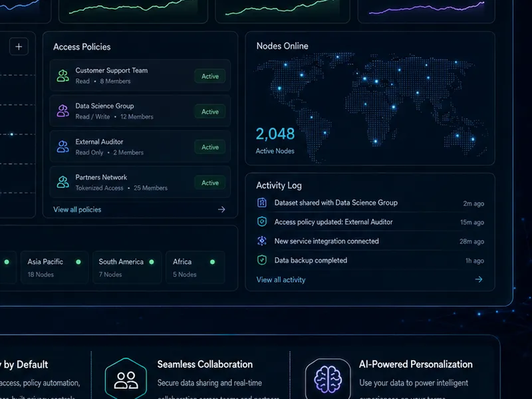532x399 pixels.
Task: Click the Seamless Collaboration title
Action: pyautogui.click(x=205, y=364)
